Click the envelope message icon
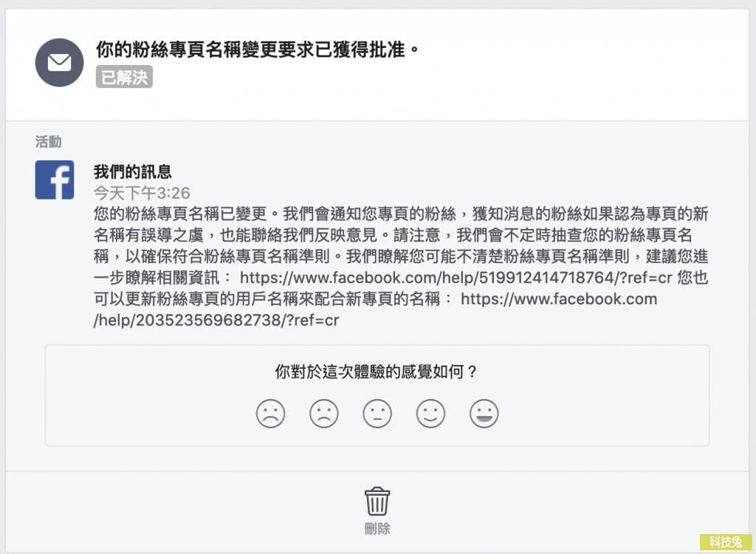Viewport: 756px width, 554px height. (x=59, y=63)
